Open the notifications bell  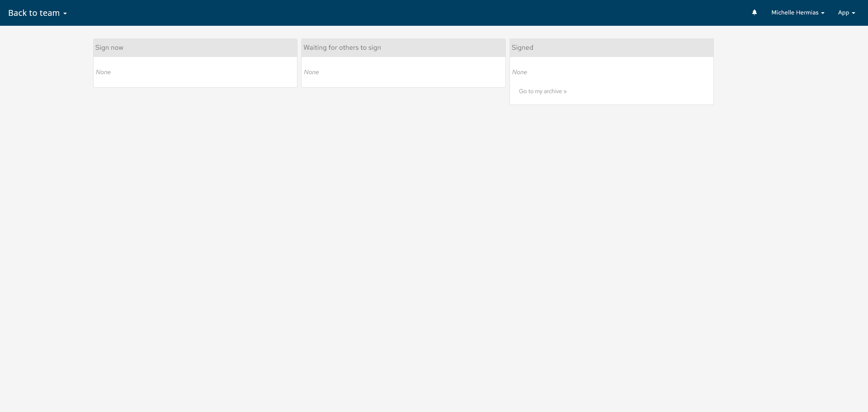(x=754, y=13)
